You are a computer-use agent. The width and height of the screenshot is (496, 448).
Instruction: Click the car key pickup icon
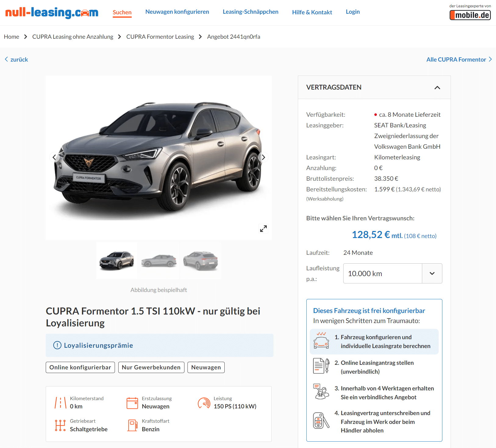pos(321,421)
